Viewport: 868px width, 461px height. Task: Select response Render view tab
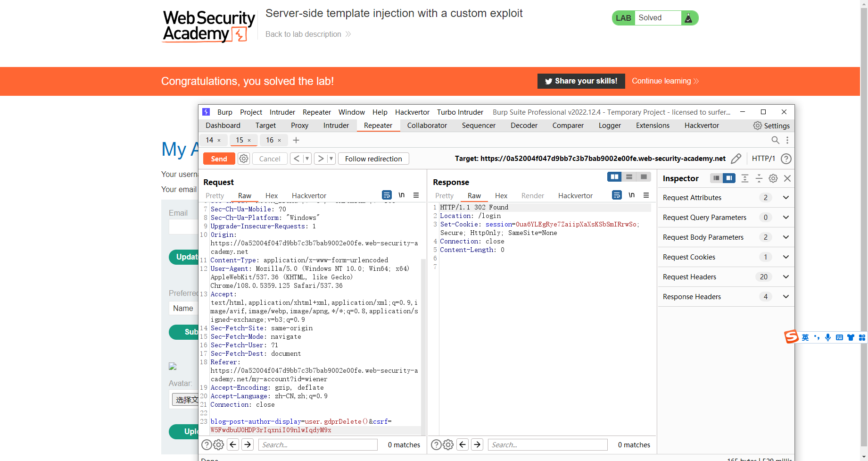click(x=533, y=196)
